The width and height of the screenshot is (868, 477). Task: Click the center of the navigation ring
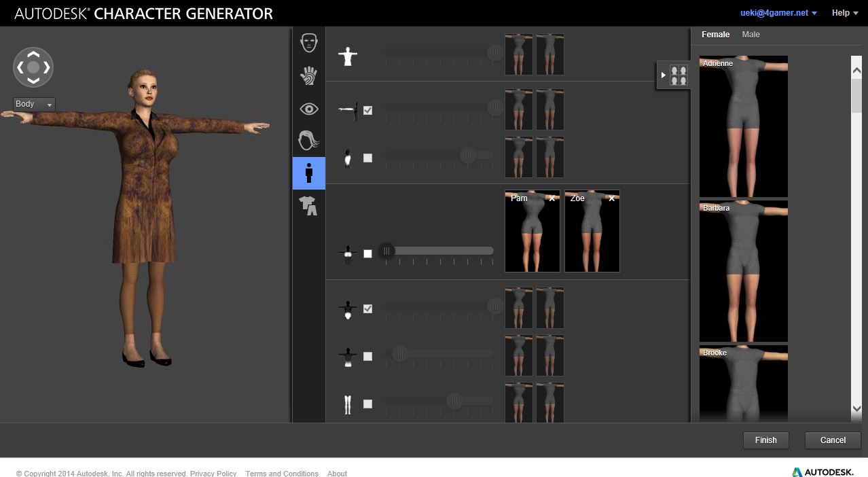tap(33, 67)
